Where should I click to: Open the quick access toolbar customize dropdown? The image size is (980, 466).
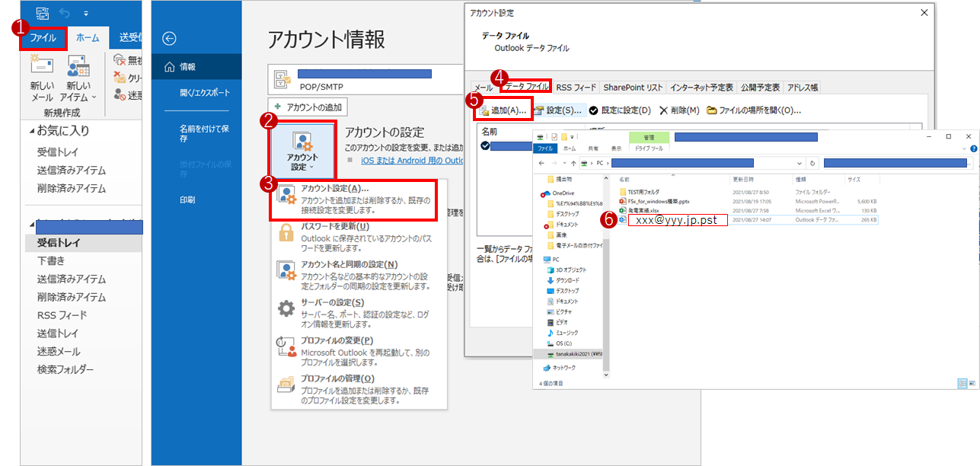[85, 14]
